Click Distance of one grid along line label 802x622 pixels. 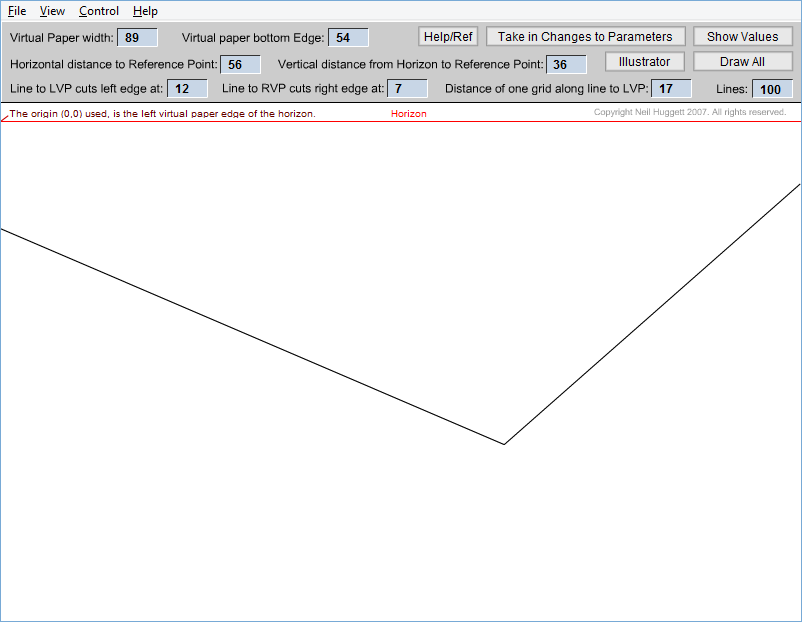point(546,88)
